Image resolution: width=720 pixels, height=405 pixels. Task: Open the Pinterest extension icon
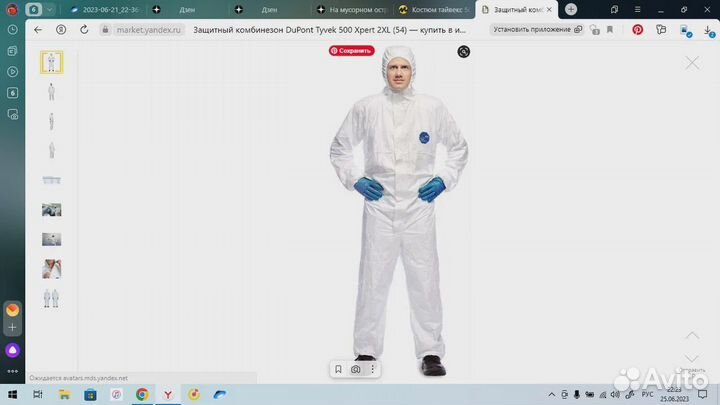[637, 30]
